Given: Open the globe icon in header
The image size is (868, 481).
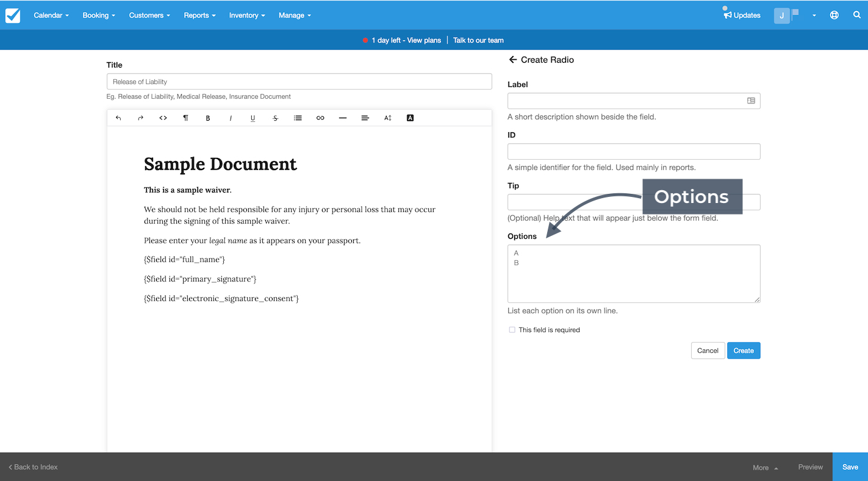Looking at the screenshot, I should 834,15.
